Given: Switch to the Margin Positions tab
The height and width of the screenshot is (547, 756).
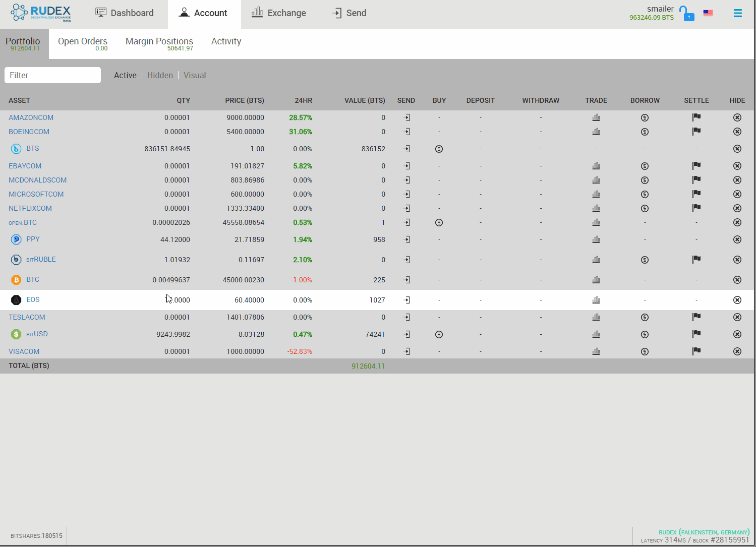Looking at the screenshot, I should tap(159, 44).
